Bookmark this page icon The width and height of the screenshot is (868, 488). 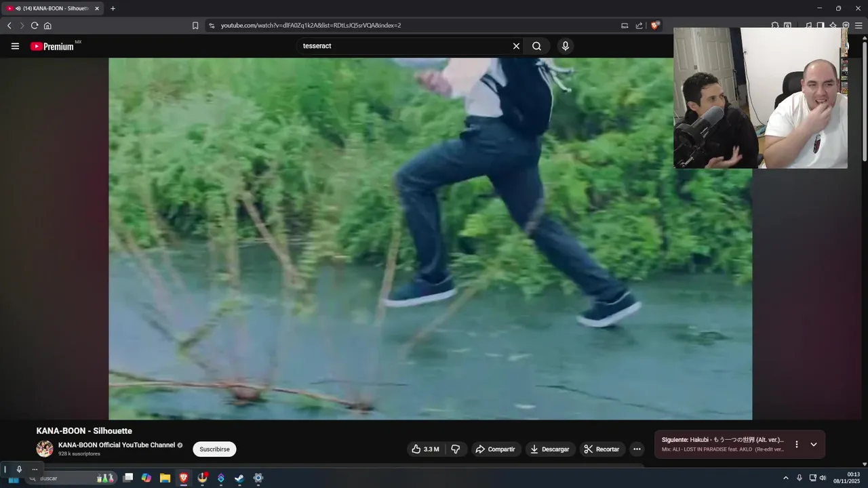195,26
